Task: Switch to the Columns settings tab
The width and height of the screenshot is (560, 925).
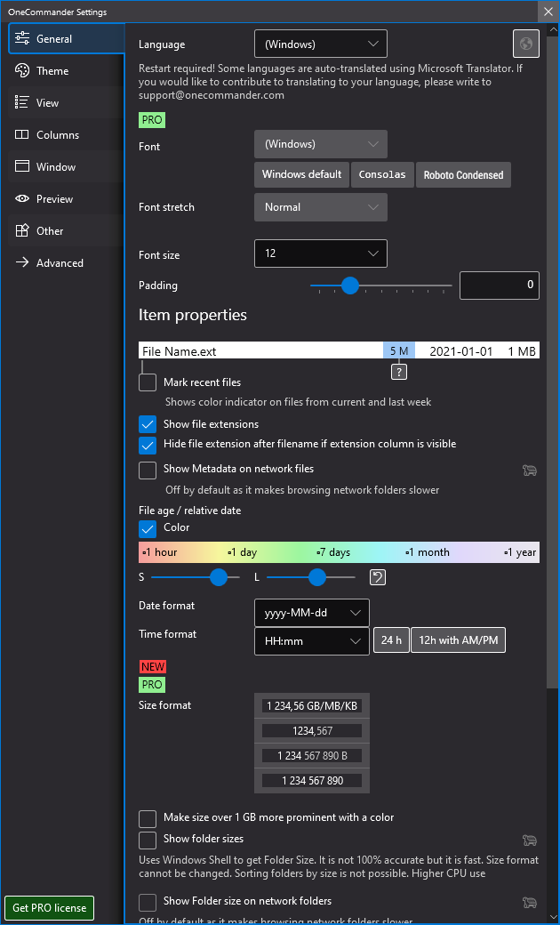Action: click(x=58, y=135)
